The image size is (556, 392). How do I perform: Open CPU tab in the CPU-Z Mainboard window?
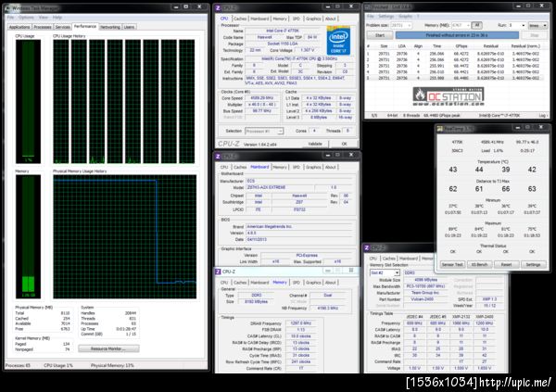(x=224, y=167)
